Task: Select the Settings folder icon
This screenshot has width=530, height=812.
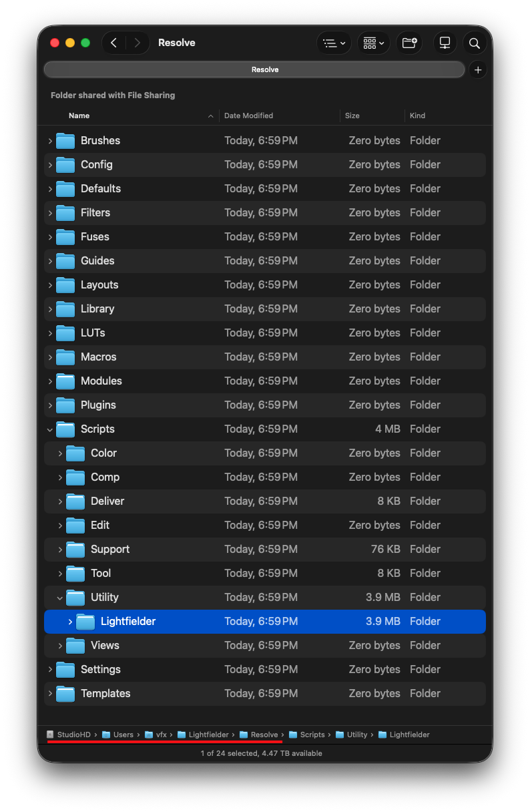Action: point(65,670)
